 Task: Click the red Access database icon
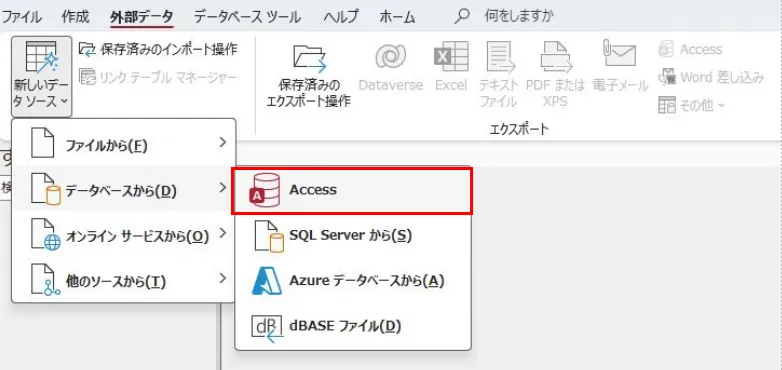point(264,190)
